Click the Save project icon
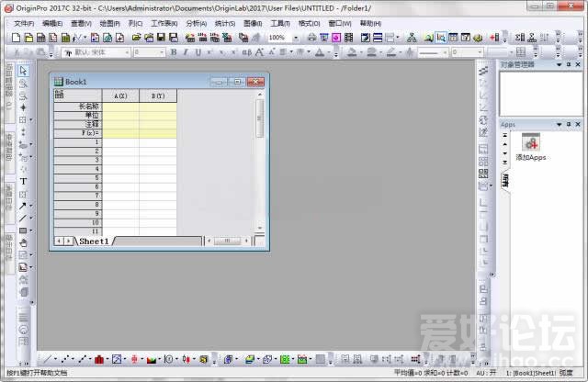Image resolution: width=588 pixels, height=382 pixels. point(161,38)
